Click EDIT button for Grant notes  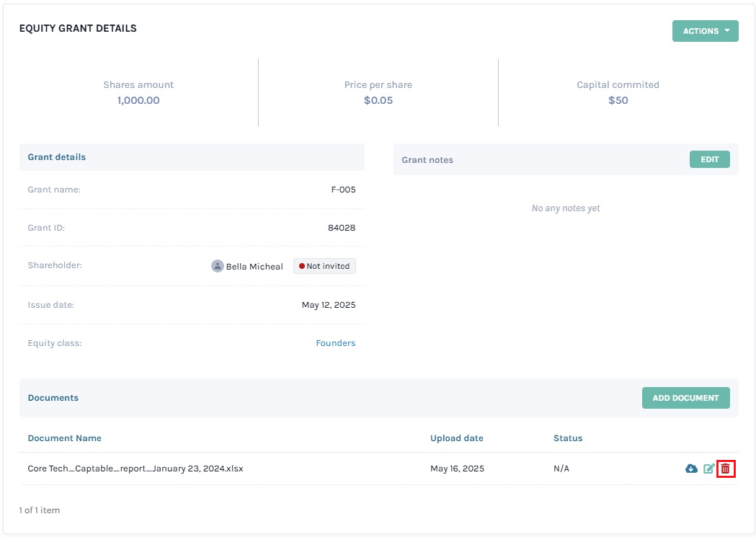(710, 159)
